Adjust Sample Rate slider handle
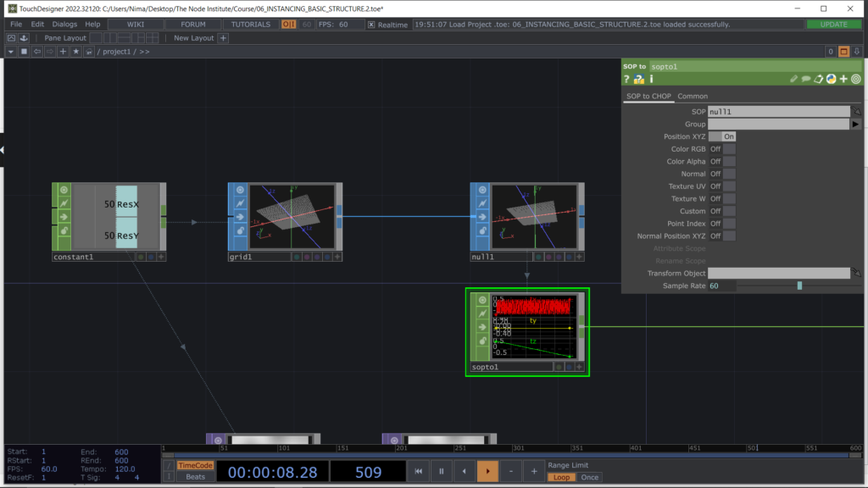 click(x=799, y=286)
